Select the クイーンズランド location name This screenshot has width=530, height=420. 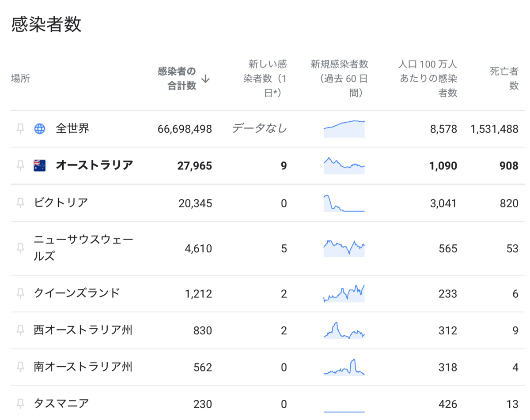coord(77,293)
